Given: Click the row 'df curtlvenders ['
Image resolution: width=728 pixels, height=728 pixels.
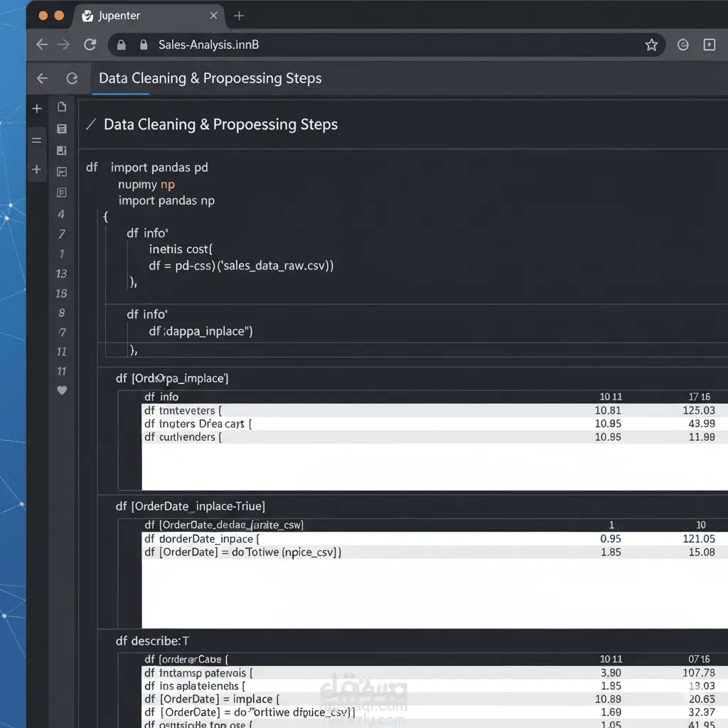Looking at the screenshot, I should (x=434, y=437).
